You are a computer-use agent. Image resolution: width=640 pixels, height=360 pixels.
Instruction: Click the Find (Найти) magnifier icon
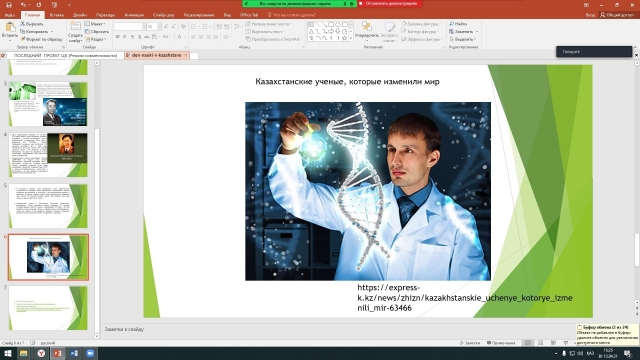(x=451, y=24)
